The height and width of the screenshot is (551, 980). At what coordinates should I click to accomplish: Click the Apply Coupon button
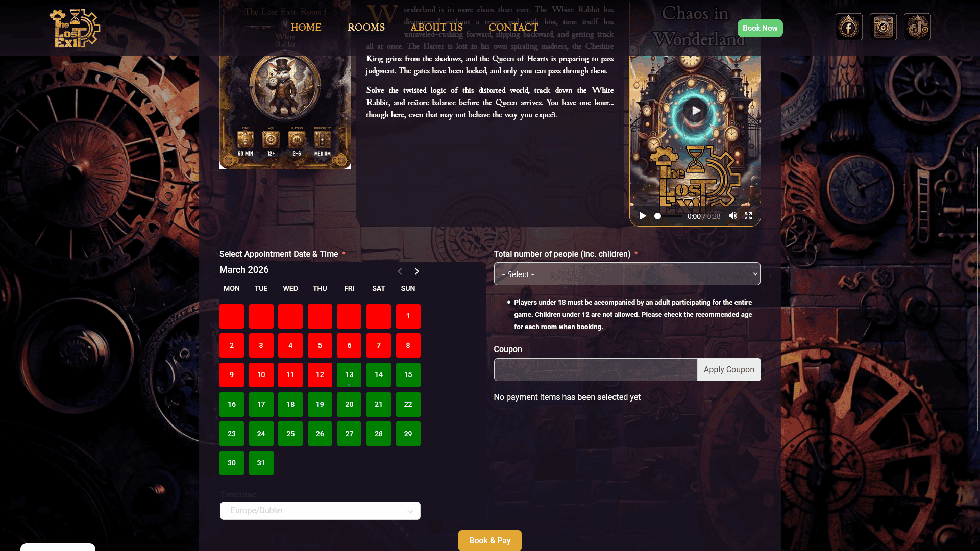pos(729,370)
